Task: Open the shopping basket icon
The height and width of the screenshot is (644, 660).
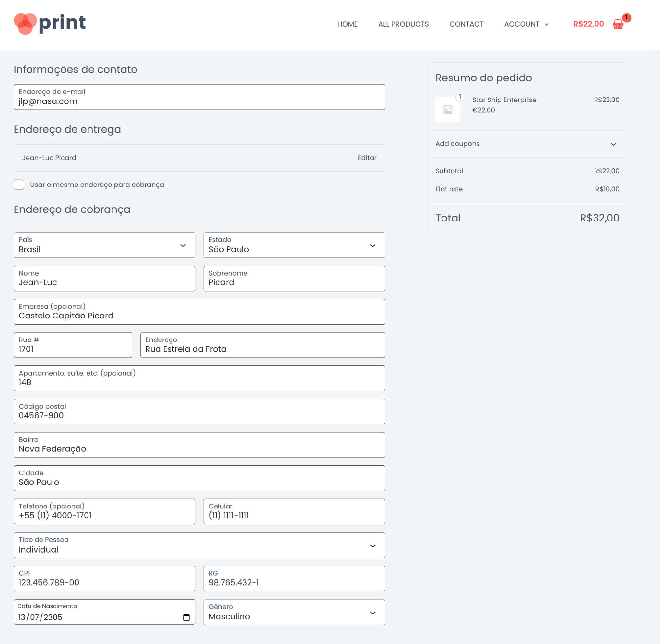Action: tap(618, 24)
